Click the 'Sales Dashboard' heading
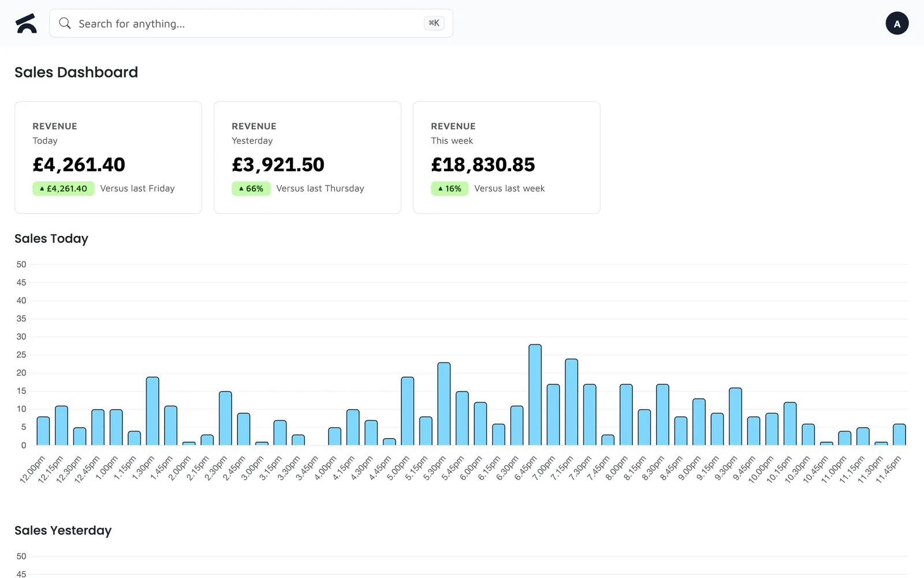The width and height of the screenshot is (924, 578). tap(76, 72)
